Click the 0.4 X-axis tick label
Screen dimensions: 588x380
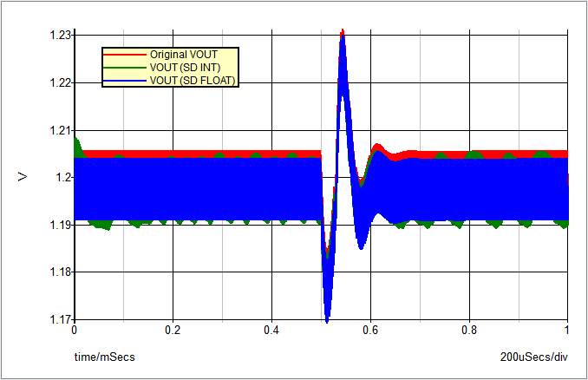pyautogui.click(x=271, y=331)
